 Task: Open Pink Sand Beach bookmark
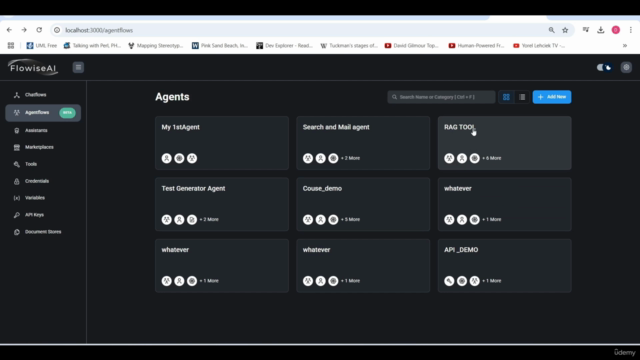click(x=220, y=46)
